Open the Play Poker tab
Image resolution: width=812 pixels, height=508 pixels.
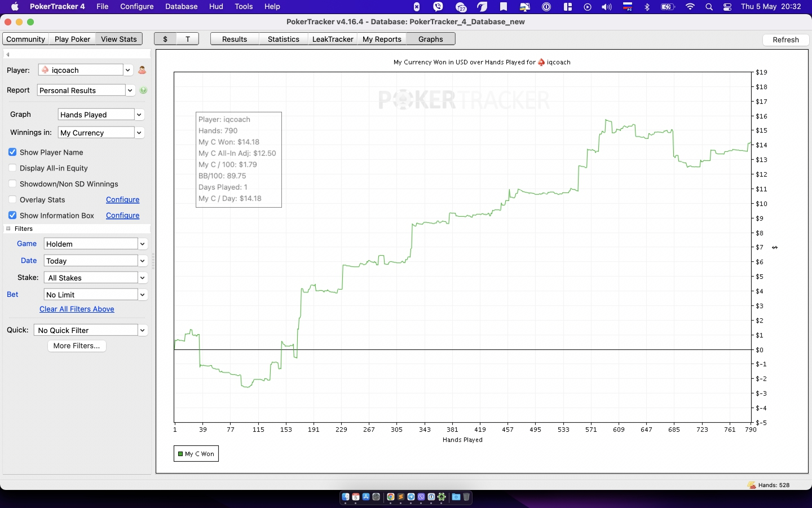[72, 39]
